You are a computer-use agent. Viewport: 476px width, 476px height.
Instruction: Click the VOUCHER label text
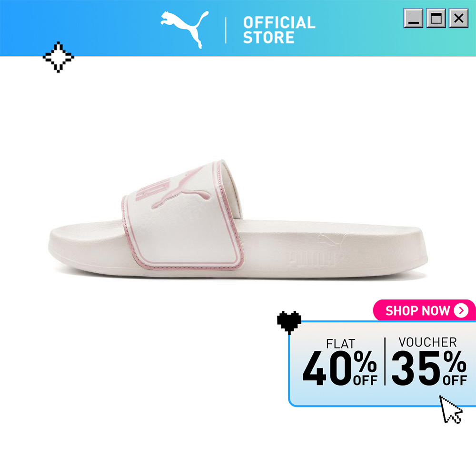pos(427,342)
